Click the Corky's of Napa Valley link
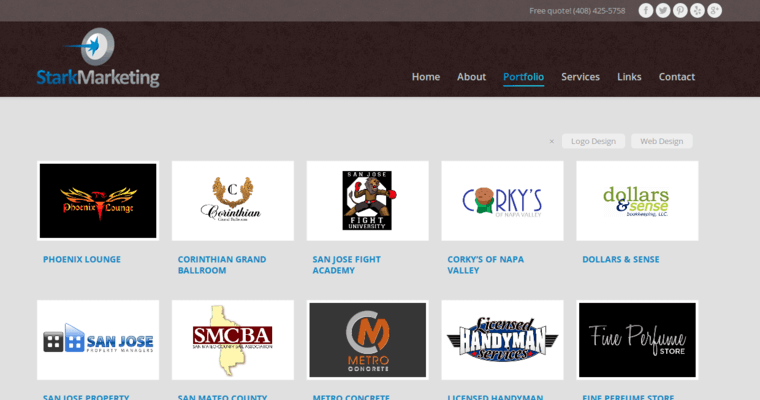Image resolution: width=760 pixels, height=400 pixels. click(x=486, y=265)
